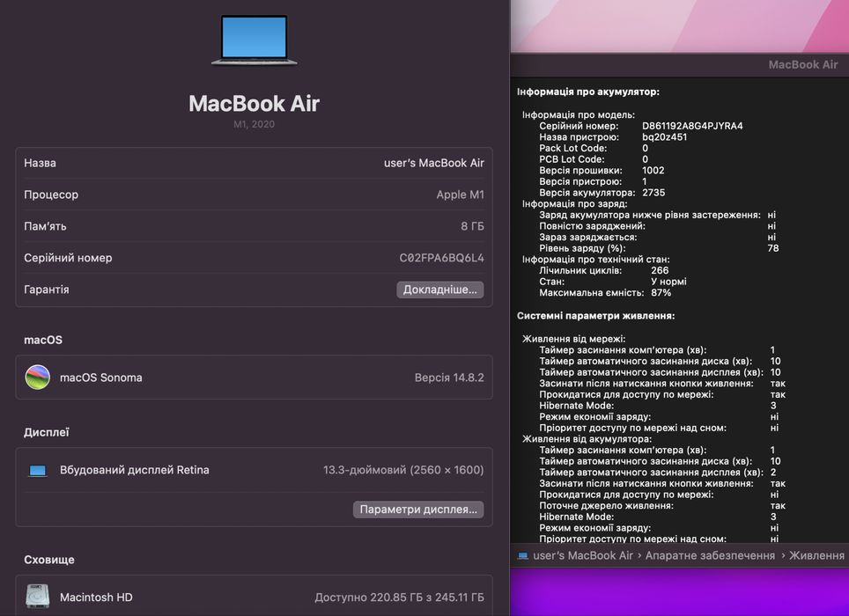Click the Процесор row label
The height and width of the screenshot is (616, 849).
51,194
